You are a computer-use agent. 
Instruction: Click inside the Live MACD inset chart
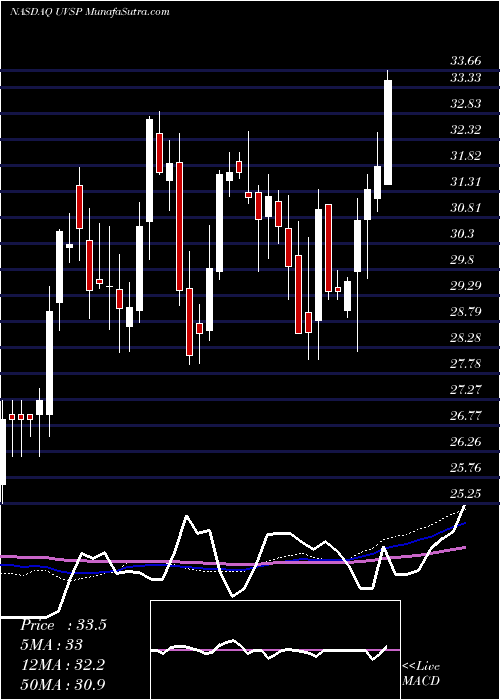coord(275,650)
